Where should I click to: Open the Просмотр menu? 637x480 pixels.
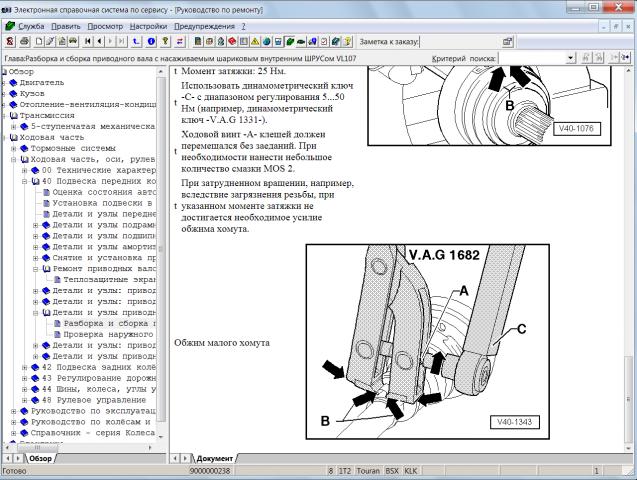click(x=105, y=26)
